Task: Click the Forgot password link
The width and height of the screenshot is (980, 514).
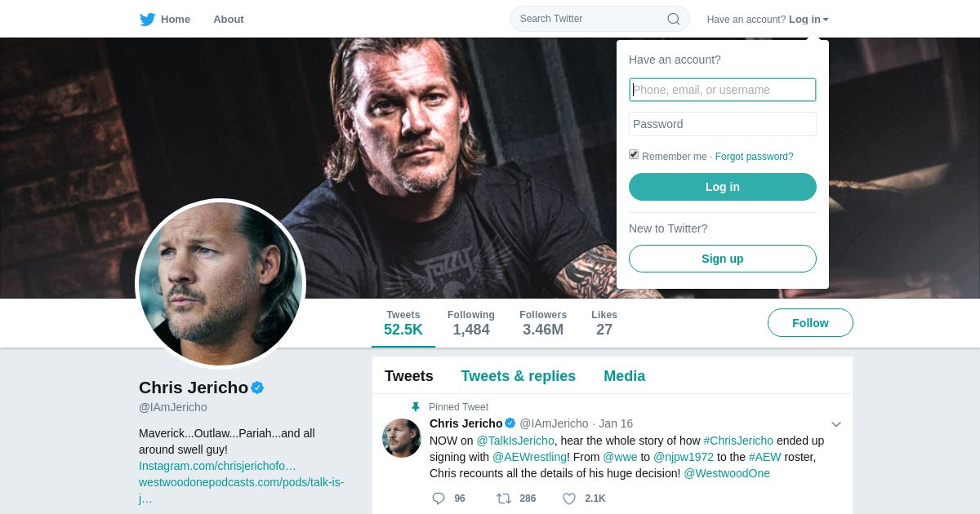Action: 754,157
